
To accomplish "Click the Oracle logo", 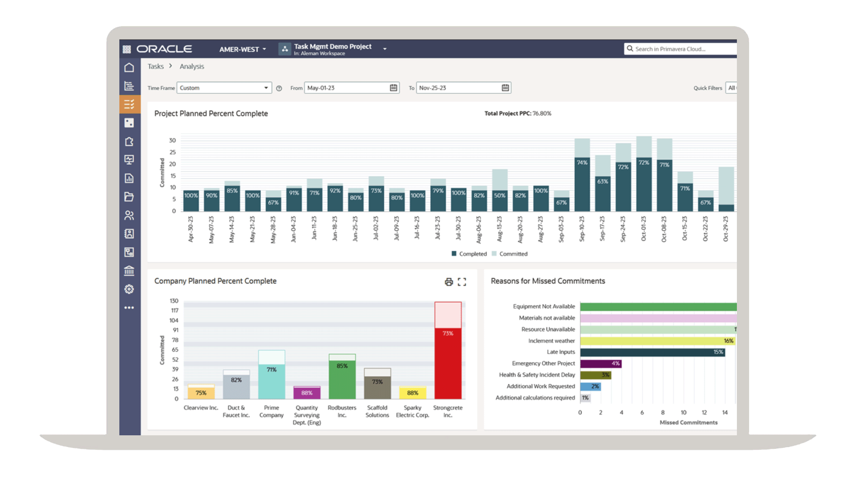I will pos(164,49).
